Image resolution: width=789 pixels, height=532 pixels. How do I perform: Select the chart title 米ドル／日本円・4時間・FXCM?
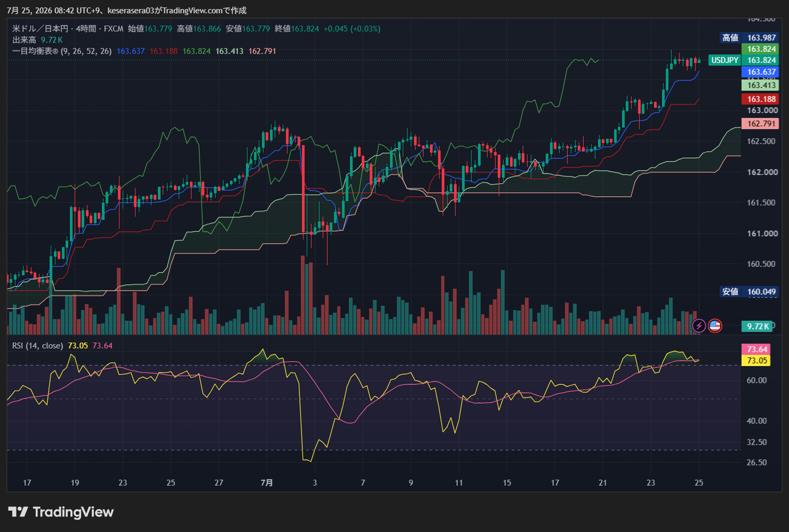pos(68,28)
